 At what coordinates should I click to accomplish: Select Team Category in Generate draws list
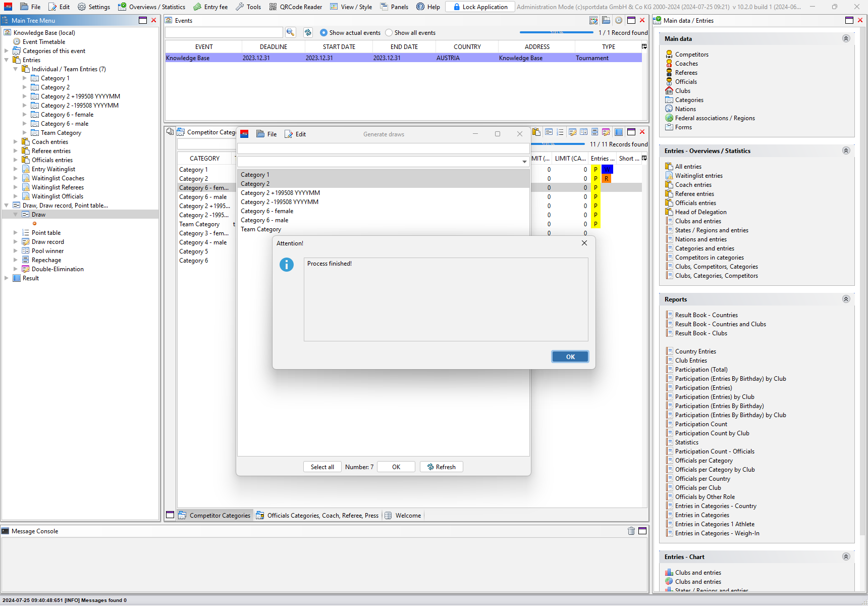pos(384,229)
